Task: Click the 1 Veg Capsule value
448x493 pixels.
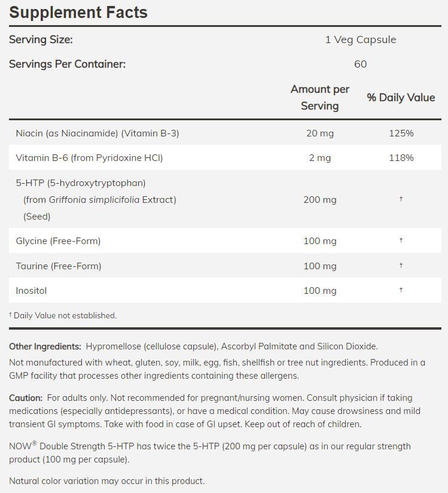Action: coord(360,39)
